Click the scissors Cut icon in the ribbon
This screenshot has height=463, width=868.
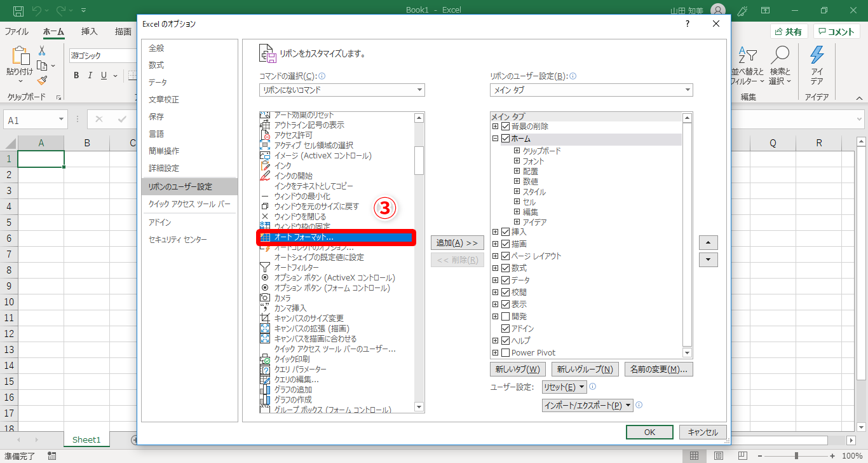42,51
